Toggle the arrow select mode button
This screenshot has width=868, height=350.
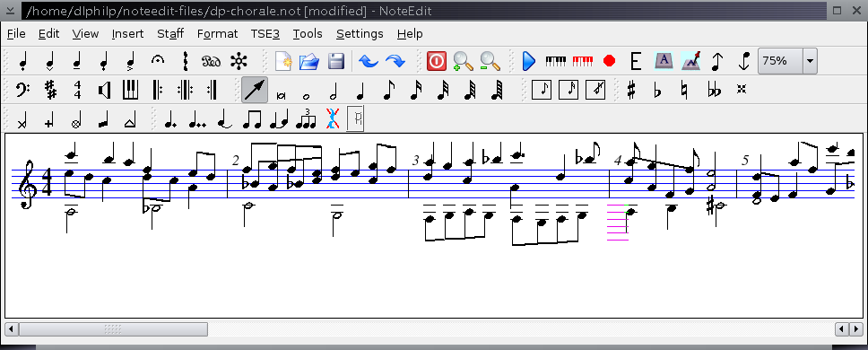(x=255, y=90)
